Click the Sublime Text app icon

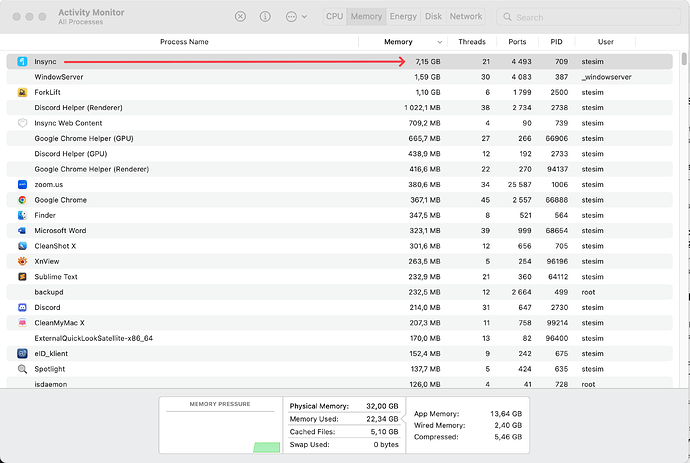tap(22, 277)
